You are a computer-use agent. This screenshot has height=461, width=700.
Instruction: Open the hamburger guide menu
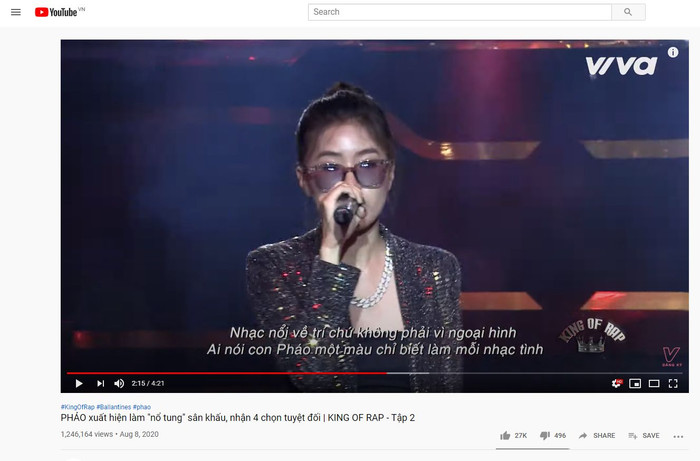[x=16, y=12]
